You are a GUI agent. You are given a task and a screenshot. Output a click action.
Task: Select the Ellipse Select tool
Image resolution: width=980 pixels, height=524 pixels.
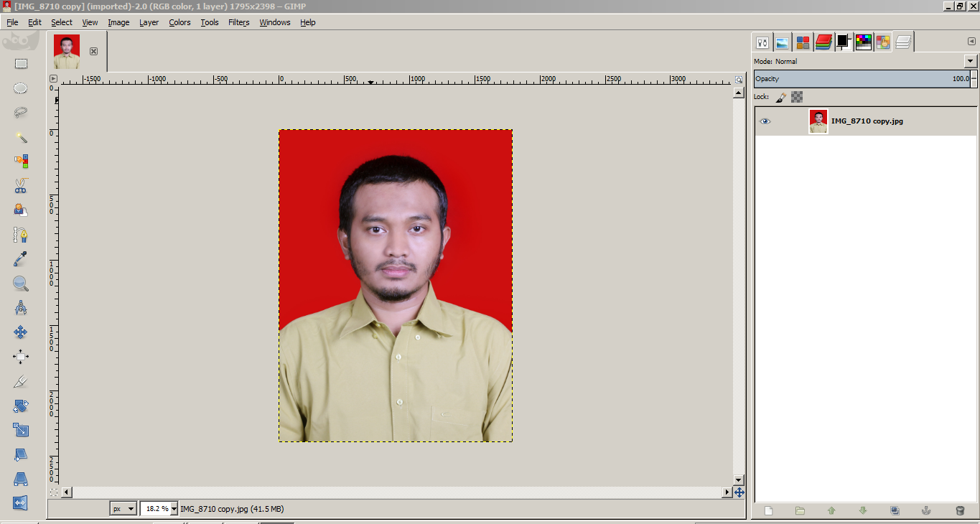pyautogui.click(x=21, y=88)
